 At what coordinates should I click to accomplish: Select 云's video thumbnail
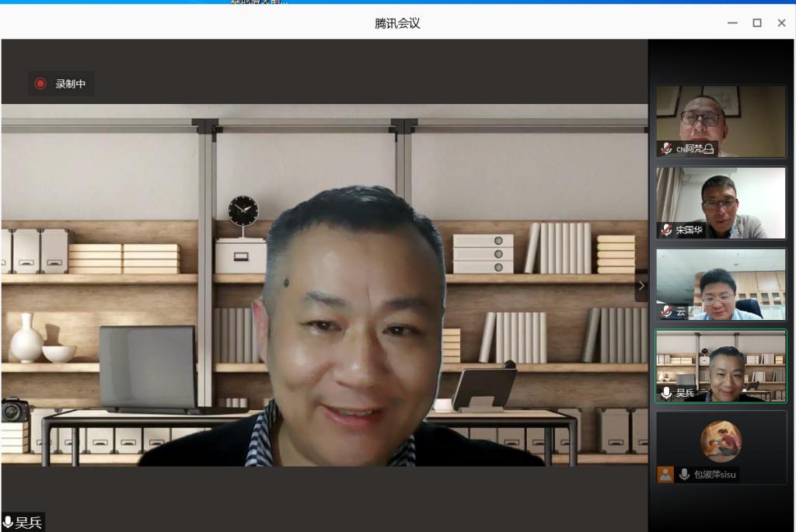[x=721, y=283]
